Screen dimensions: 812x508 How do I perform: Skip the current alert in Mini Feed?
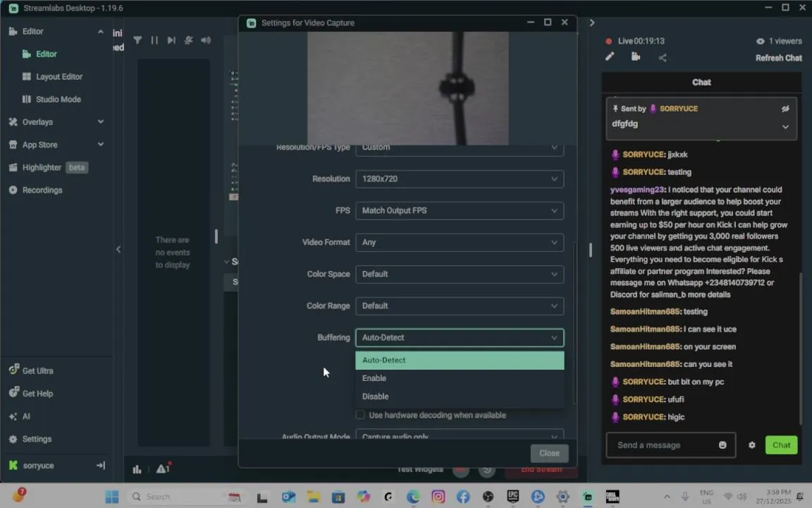pos(171,40)
